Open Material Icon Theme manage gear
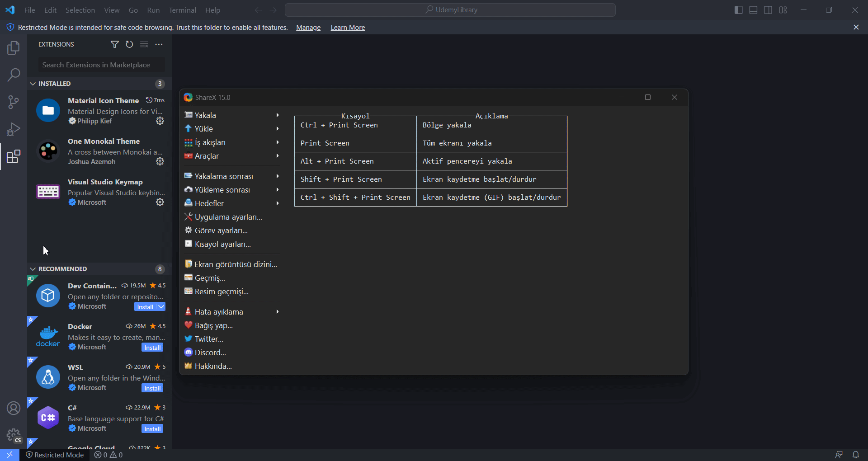This screenshot has height=461, width=868. tap(160, 121)
